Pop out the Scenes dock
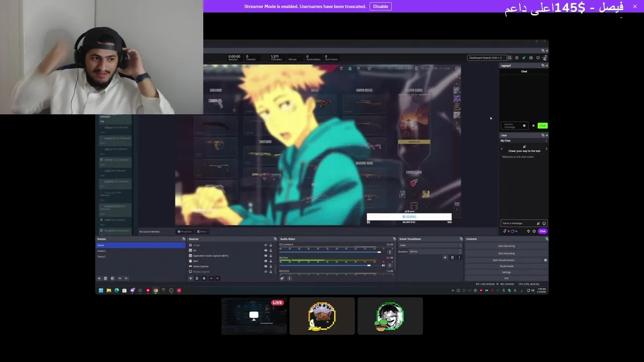The height and width of the screenshot is (362, 644). coord(184,239)
